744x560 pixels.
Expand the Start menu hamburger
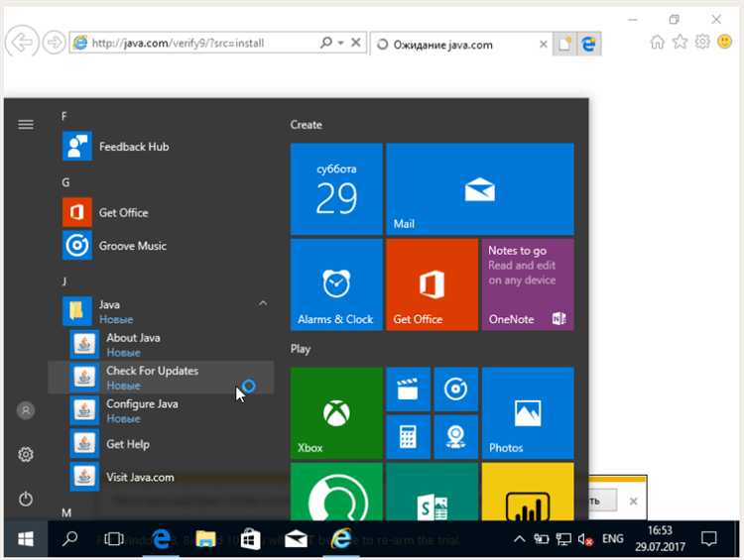26,124
